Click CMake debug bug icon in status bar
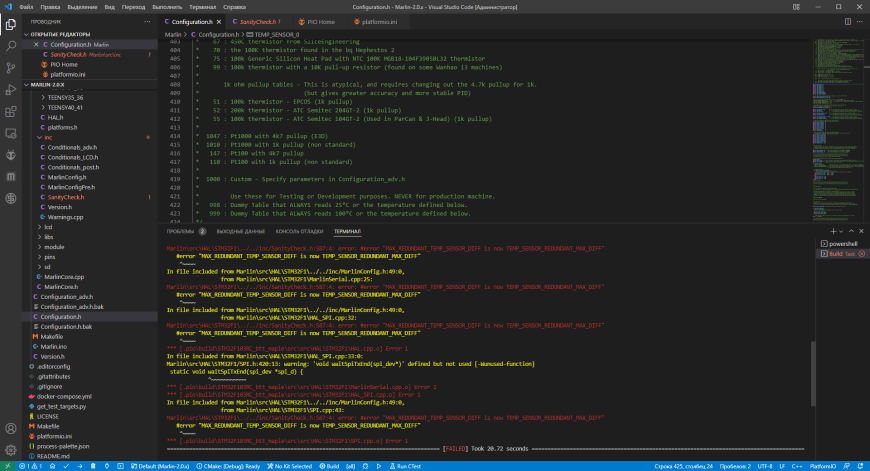This screenshot has height=471, width=870. click(365, 466)
